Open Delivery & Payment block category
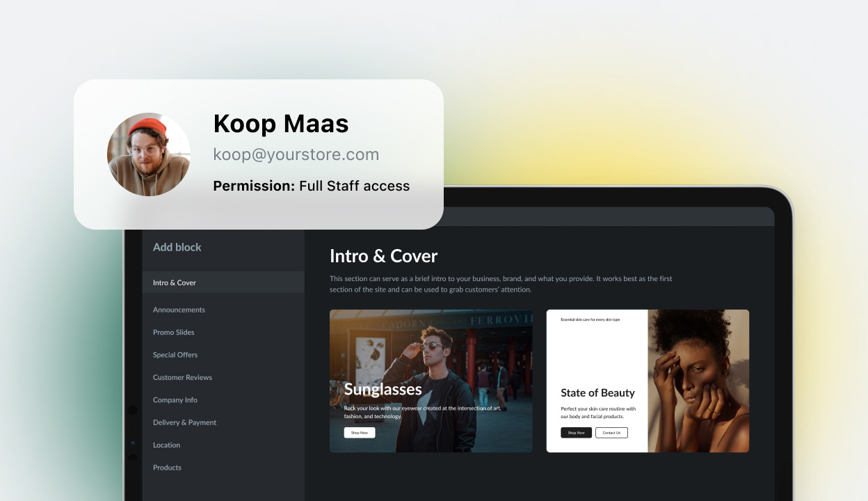 click(184, 422)
